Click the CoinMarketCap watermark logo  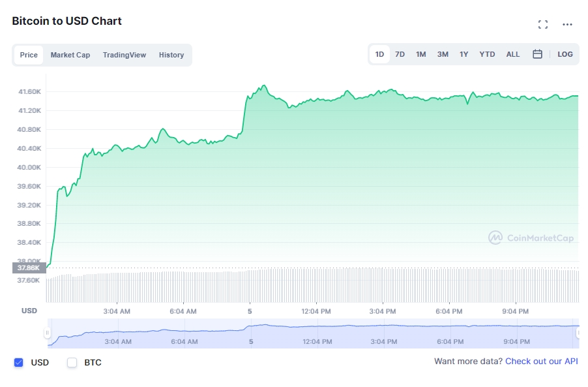[531, 238]
